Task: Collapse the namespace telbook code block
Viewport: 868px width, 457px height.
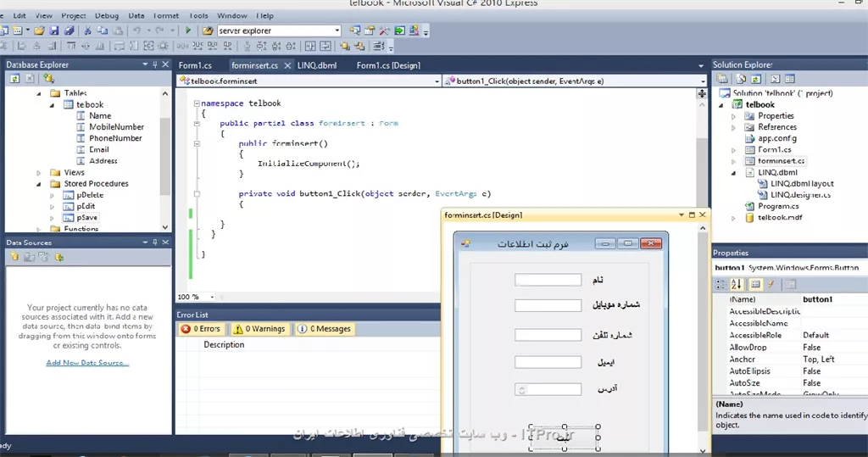Action: (x=197, y=103)
